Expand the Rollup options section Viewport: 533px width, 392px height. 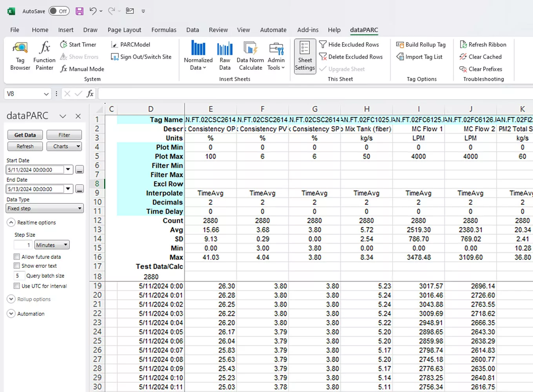pyautogui.click(x=11, y=299)
